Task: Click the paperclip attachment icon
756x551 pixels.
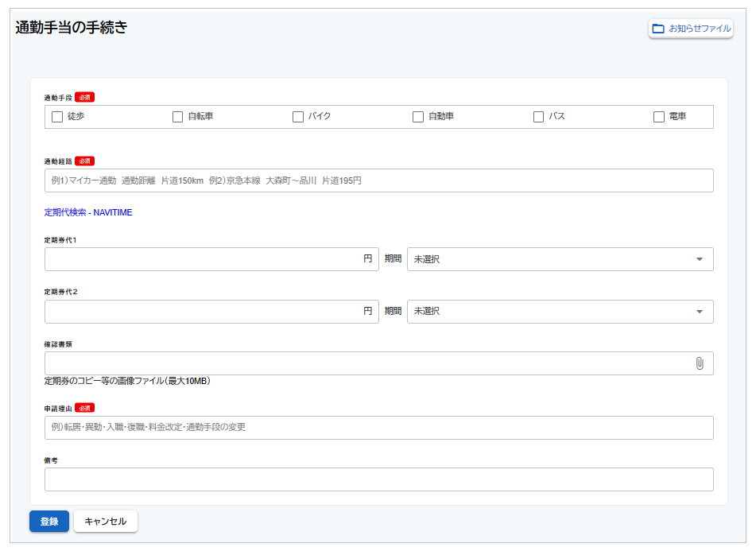Action: 700,363
